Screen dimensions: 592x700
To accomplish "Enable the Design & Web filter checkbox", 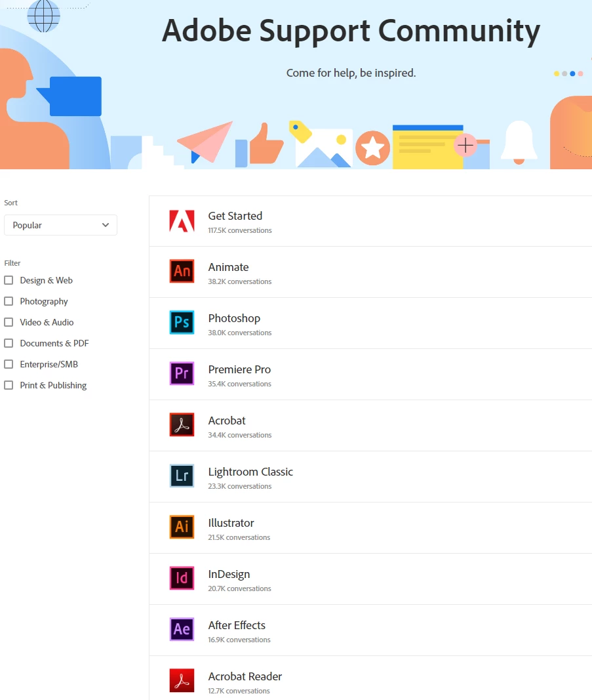I will click(x=9, y=280).
